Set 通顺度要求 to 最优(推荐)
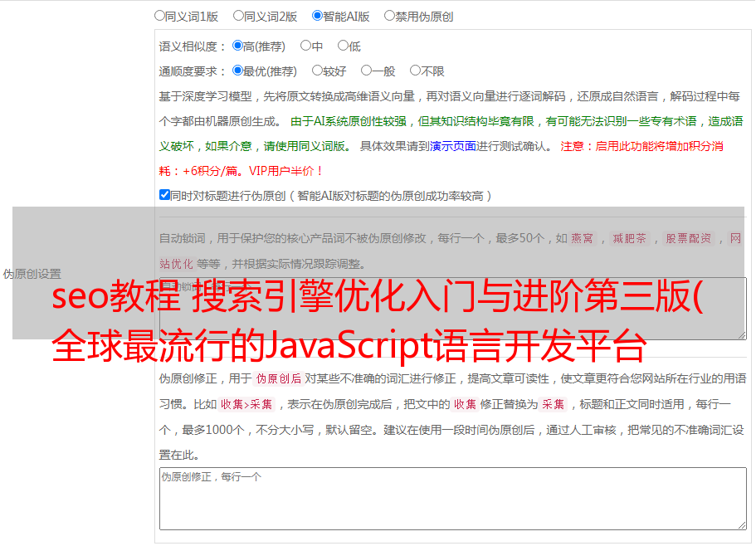Image resolution: width=756 pixels, height=546 pixels. 237,71
